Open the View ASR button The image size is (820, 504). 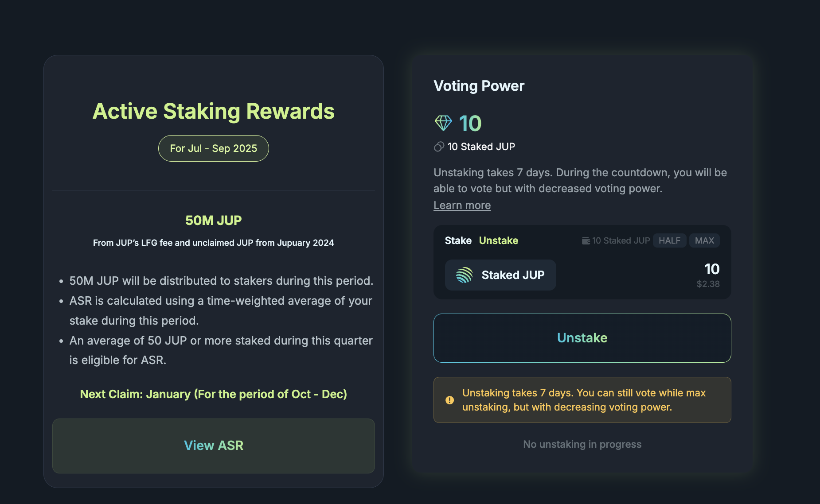coord(213,446)
